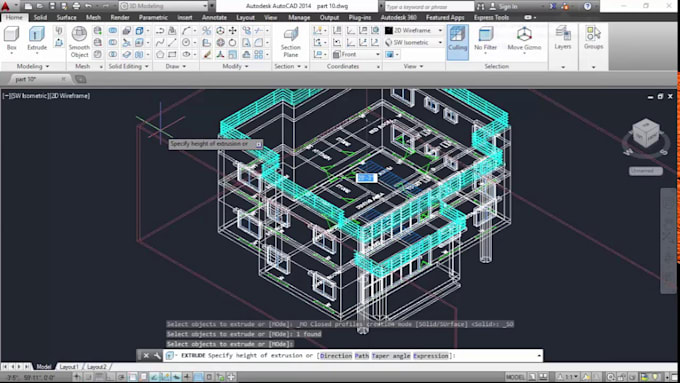Open the SW Isometric view dropdown
The image size is (680, 383).
point(414,43)
